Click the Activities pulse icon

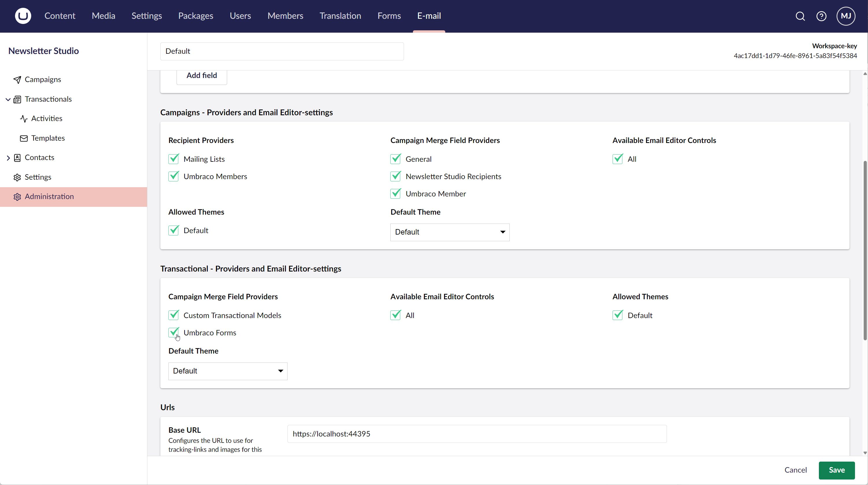pos(24,119)
